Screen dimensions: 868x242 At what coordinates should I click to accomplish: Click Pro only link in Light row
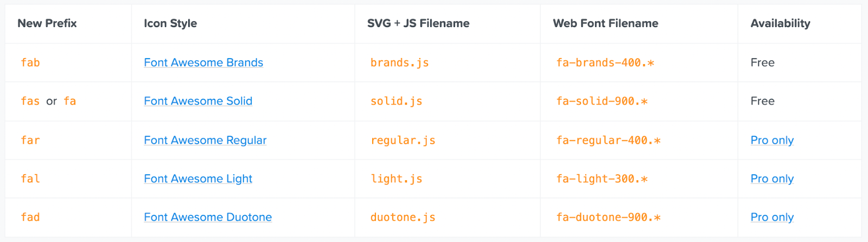[772, 179]
